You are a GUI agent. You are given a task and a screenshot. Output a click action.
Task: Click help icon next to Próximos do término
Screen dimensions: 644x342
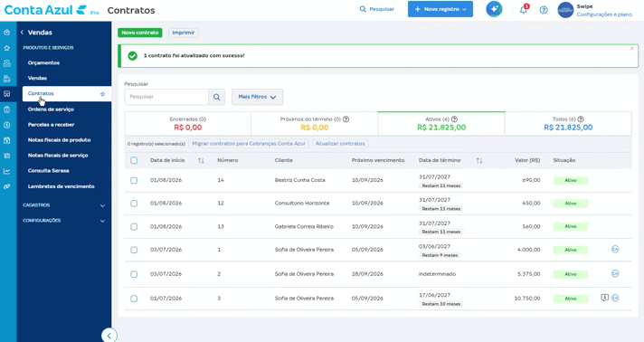point(346,119)
